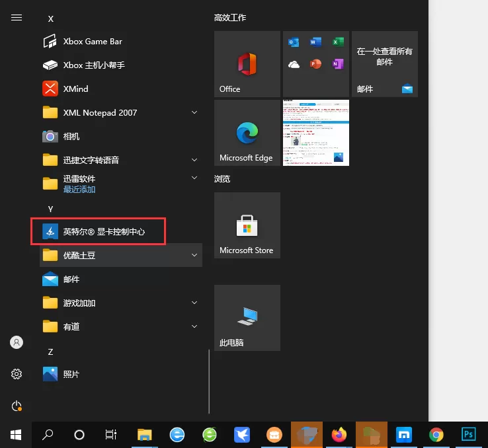Expand the 迅捷文字转语音 folder
Screen dimensions: 488x448
194,160
